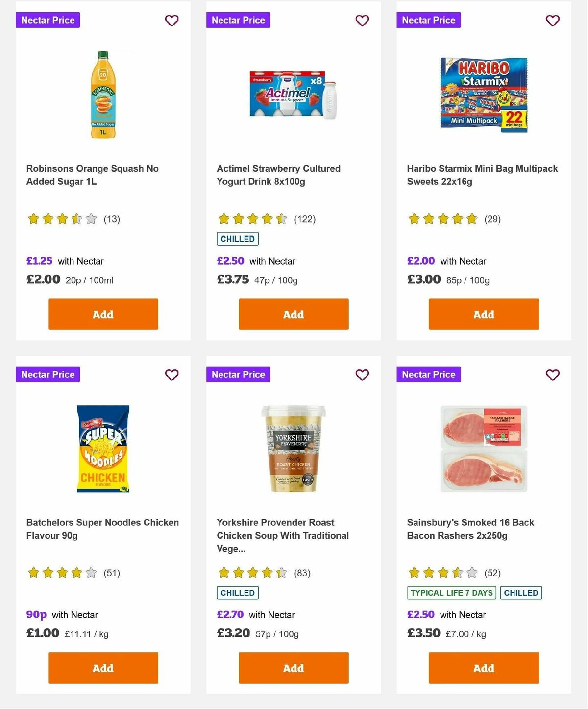Add Robinsons Orange Squash to basket
This screenshot has width=588, height=709.
(102, 314)
